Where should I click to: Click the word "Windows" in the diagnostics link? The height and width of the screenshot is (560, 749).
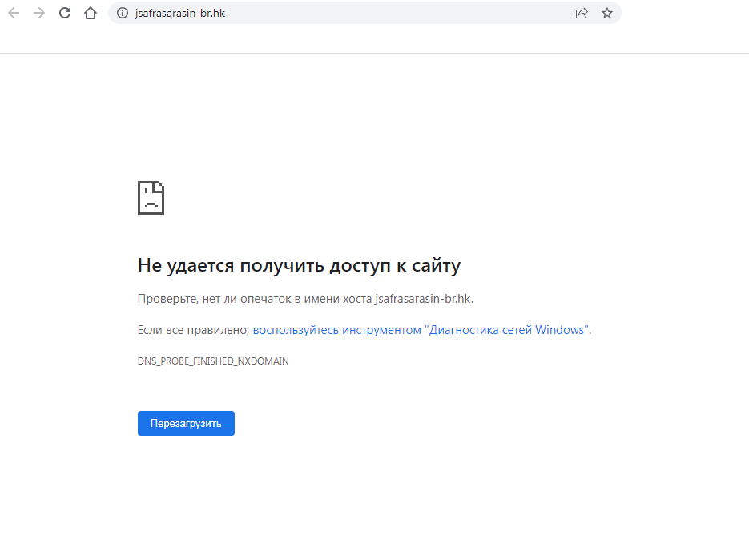pos(559,330)
